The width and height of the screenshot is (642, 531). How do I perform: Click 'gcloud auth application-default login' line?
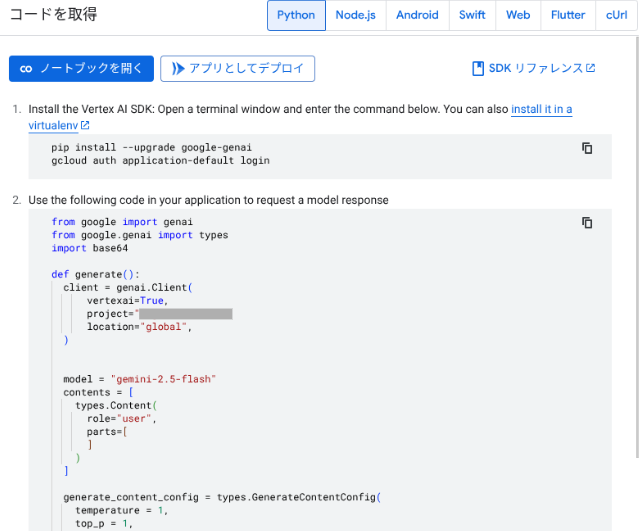point(160,160)
